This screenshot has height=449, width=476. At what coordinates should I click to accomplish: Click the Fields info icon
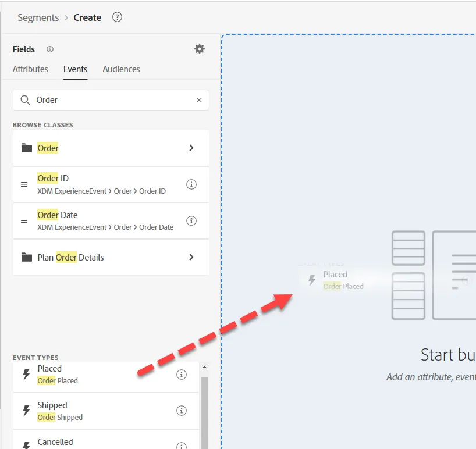point(50,49)
